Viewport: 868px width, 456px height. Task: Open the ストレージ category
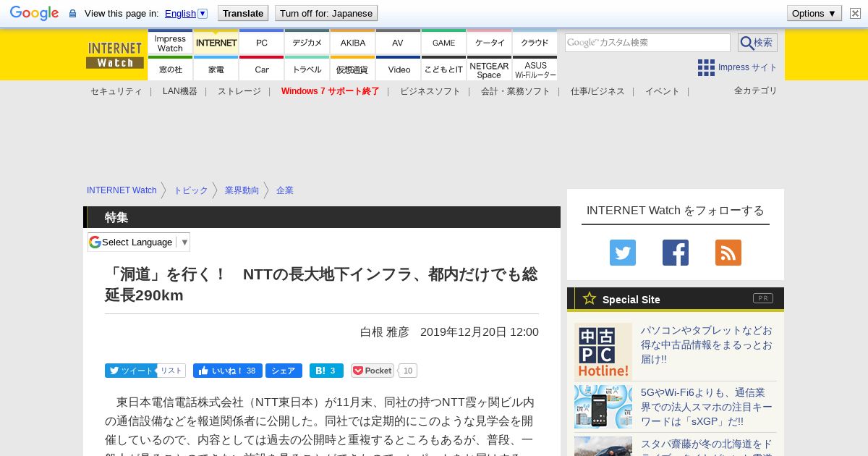click(x=239, y=91)
